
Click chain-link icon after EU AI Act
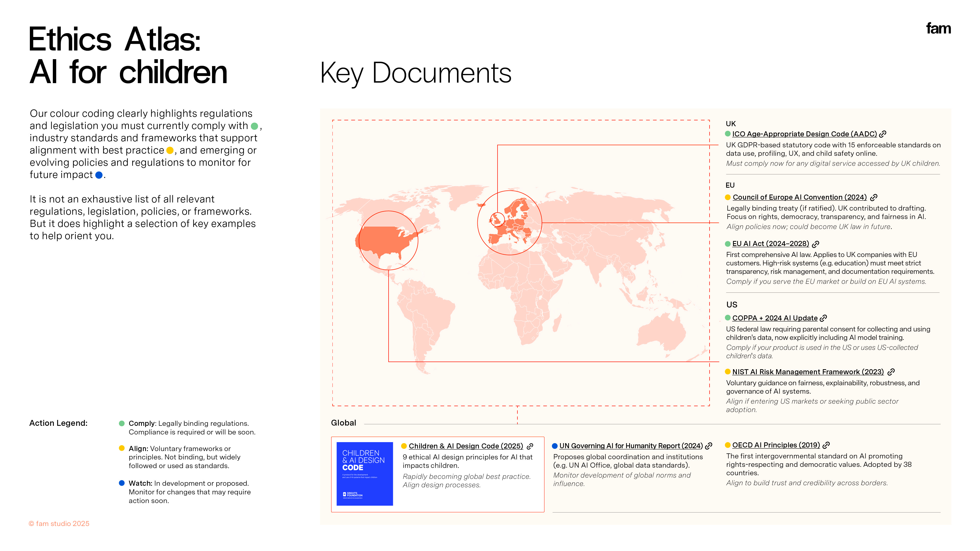[x=815, y=244]
